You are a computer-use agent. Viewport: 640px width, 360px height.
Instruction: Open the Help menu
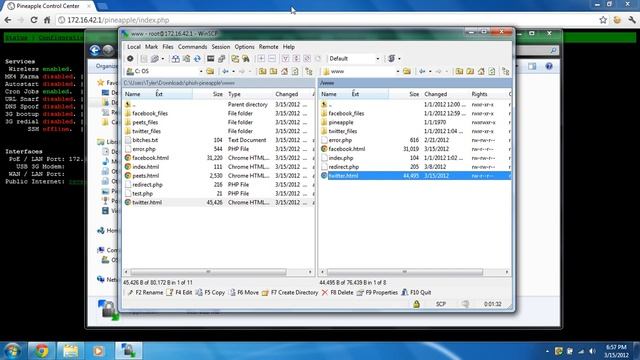click(289, 47)
